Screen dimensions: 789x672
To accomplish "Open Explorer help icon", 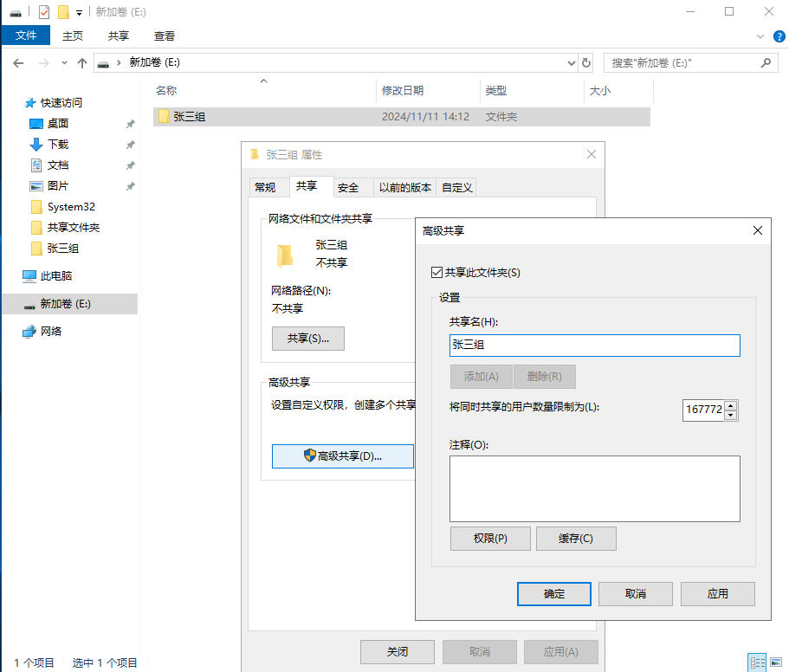I will click(x=779, y=36).
